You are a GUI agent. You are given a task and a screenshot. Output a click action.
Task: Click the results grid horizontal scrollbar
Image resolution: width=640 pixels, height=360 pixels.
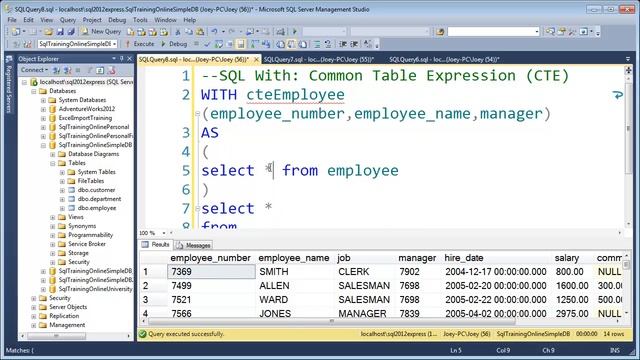click(331, 321)
